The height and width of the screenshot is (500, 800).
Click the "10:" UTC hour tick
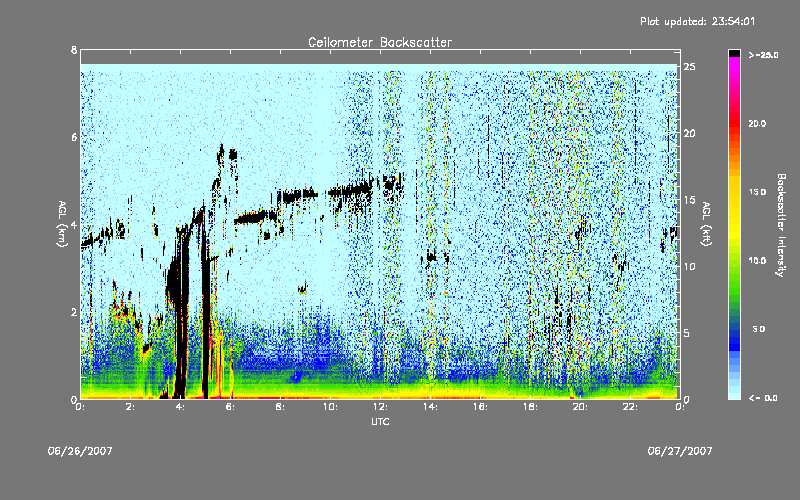(331, 407)
